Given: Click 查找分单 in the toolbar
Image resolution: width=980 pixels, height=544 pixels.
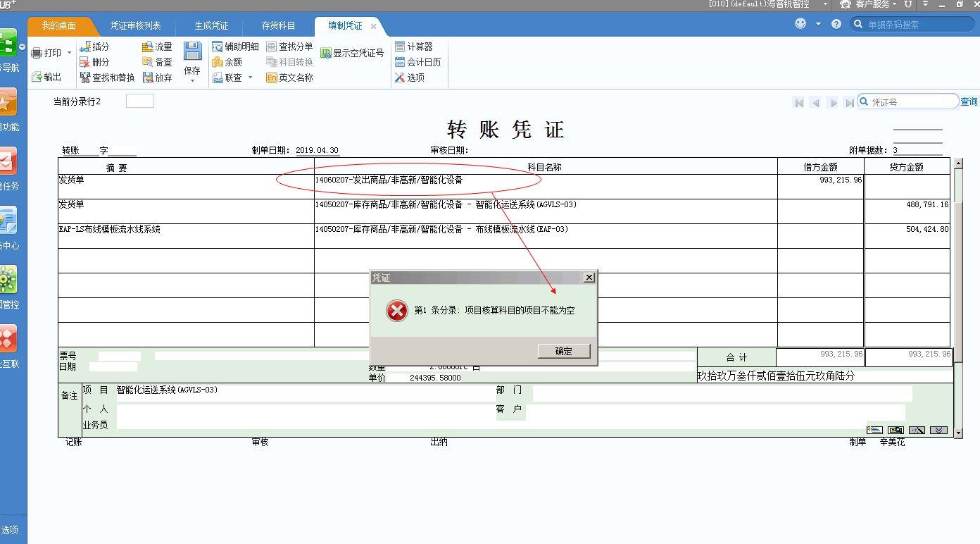Looking at the screenshot, I should tap(289, 47).
